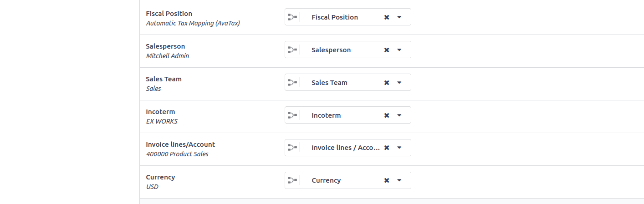
Task: Click the mapping icon in Sales Team field
Action: 292,83
